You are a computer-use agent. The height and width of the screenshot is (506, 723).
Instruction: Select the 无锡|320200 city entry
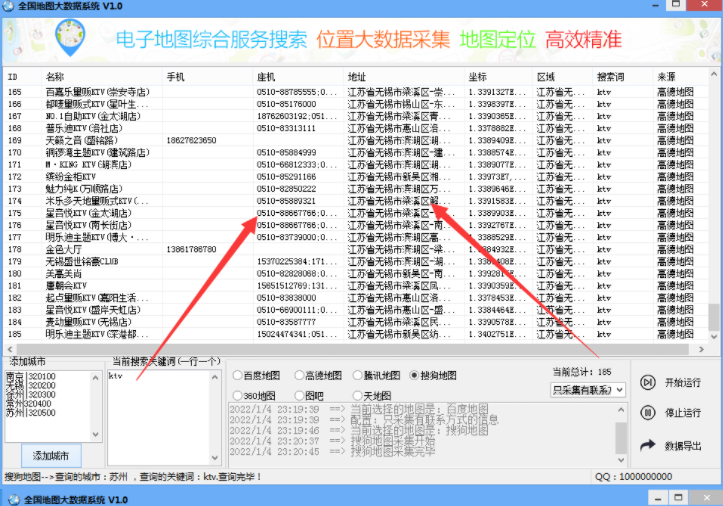[x=30, y=386]
